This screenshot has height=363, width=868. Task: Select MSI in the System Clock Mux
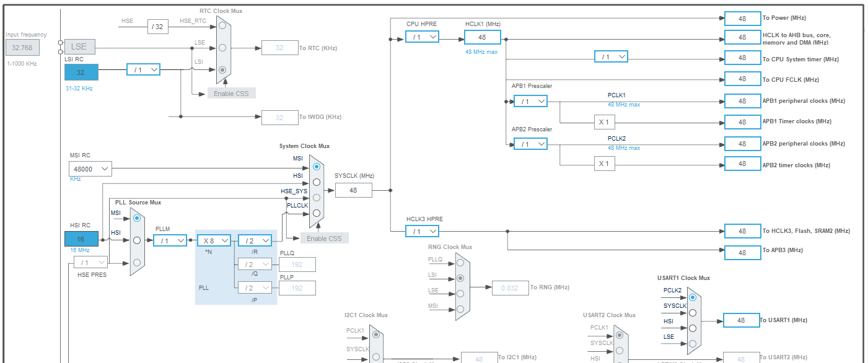[316, 167]
